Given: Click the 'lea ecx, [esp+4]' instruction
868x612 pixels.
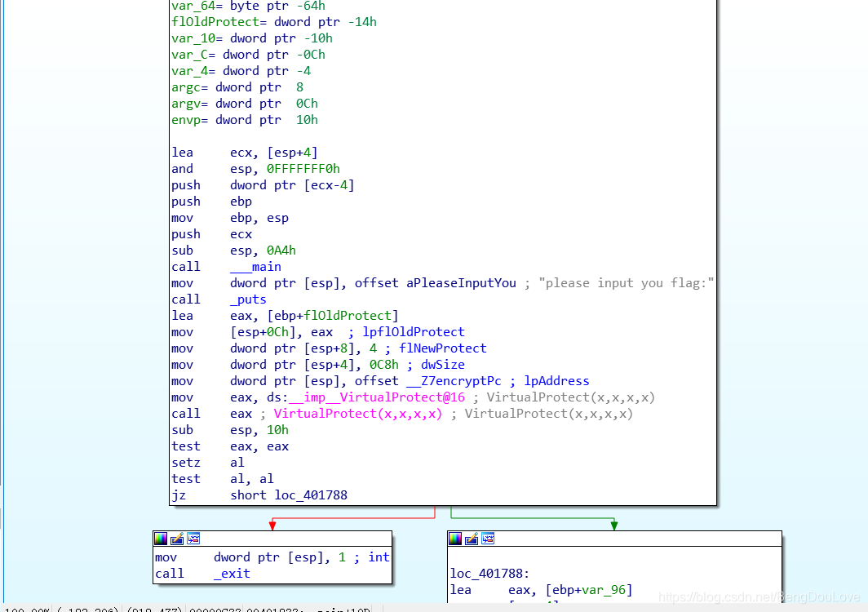Looking at the screenshot, I should pos(245,153).
